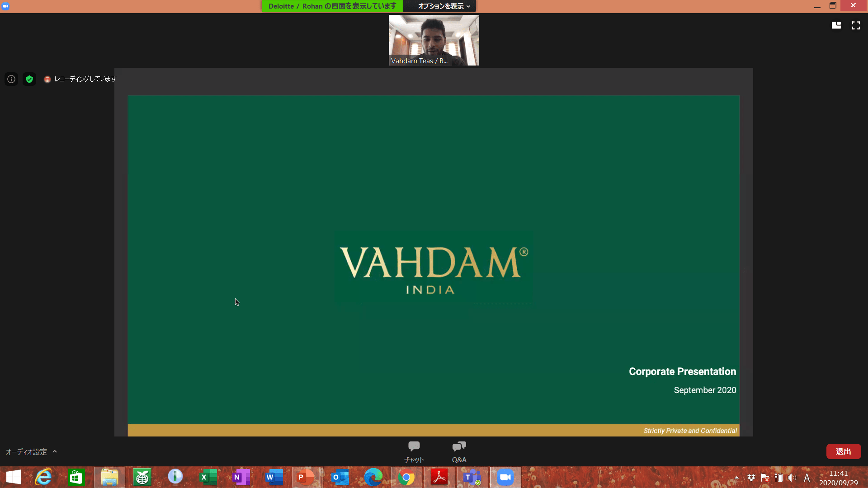Open the Q&A panel
The height and width of the screenshot is (488, 868).
point(459,447)
